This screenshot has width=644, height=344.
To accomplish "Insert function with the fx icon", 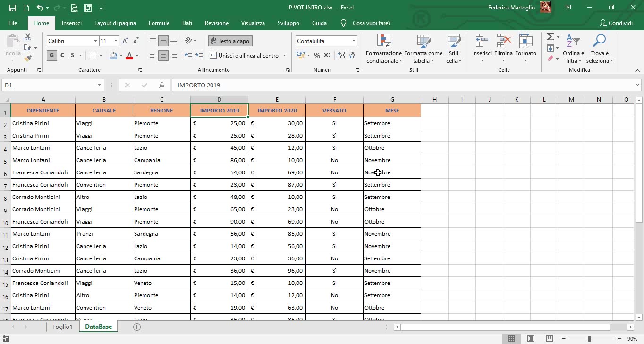I will tap(161, 85).
